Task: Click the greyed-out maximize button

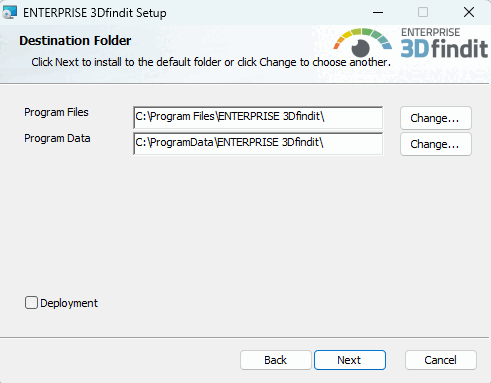Action: (x=423, y=12)
